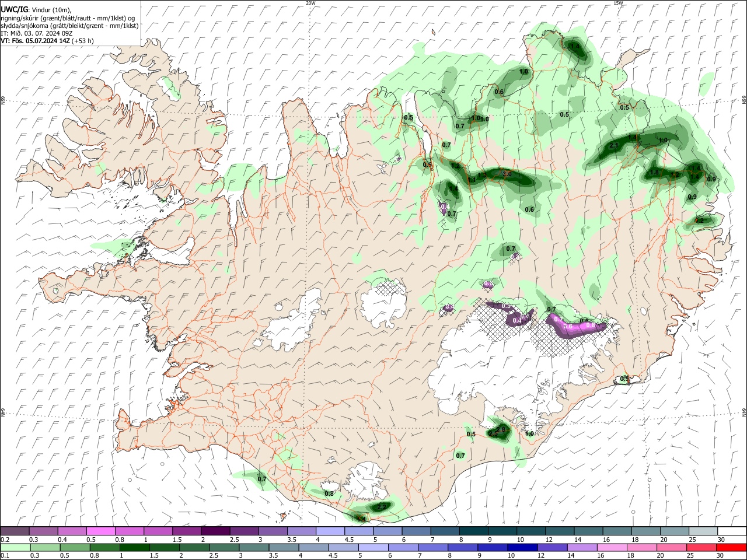Click the 1.8 precipitation value on the map
The height and width of the screenshot is (560, 747).
pyautogui.click(x=654, y=173)
